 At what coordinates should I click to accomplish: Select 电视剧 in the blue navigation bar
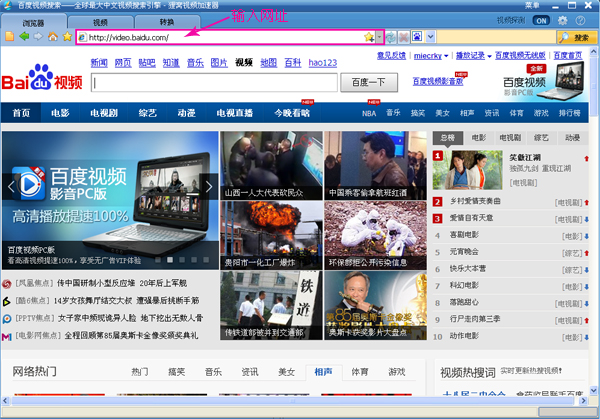[104, 113]
